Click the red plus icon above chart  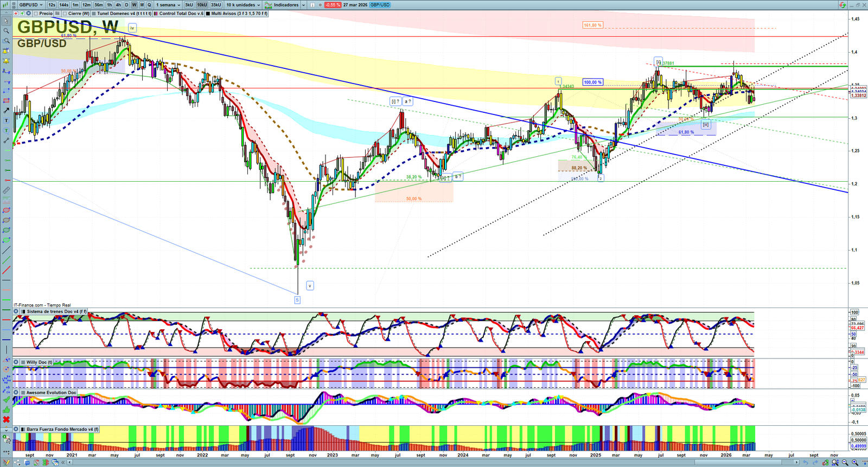(x=16, y=14)
